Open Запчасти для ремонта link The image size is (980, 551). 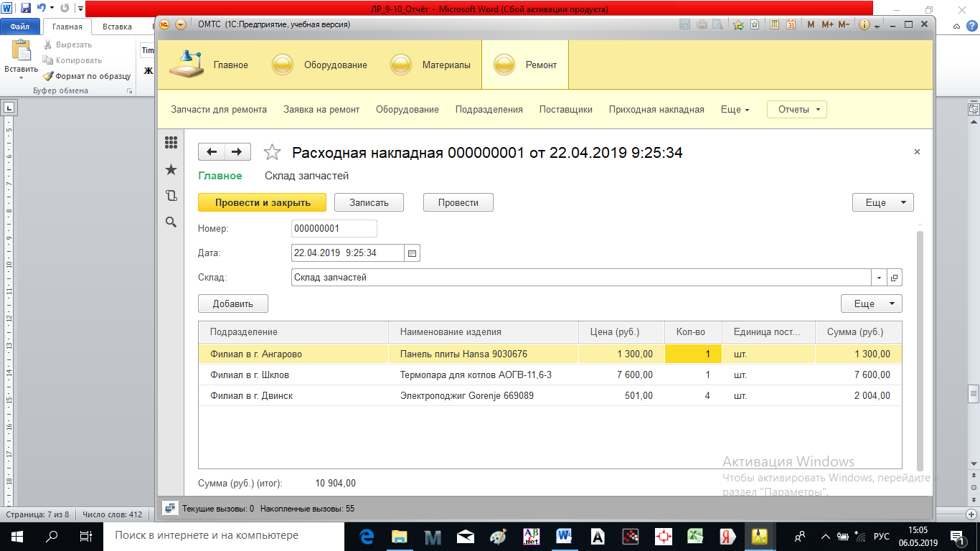coord(219,110)
